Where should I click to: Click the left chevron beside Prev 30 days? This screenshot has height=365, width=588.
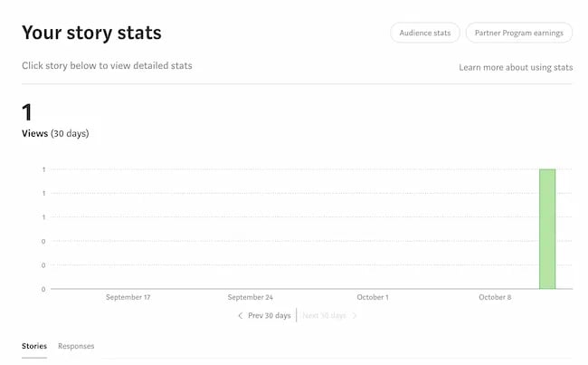[241, 316]
